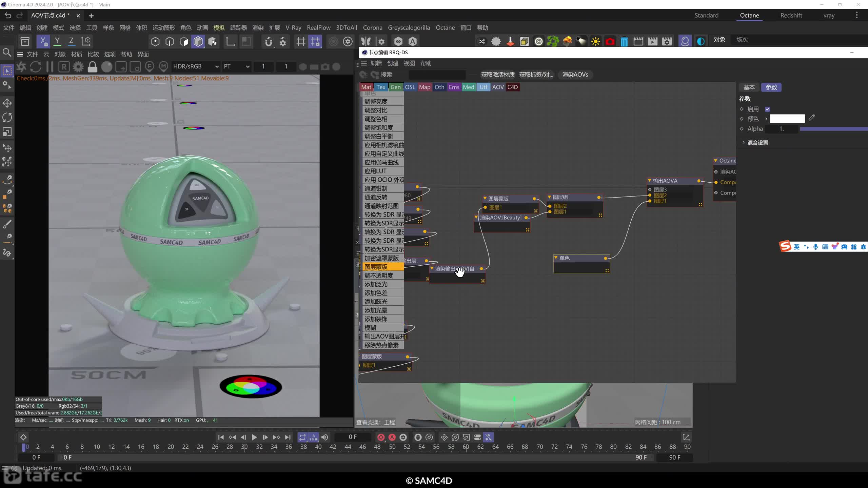Select the Scale tool in left toolbar
The image size is (868, 488).
coord(7,131)
